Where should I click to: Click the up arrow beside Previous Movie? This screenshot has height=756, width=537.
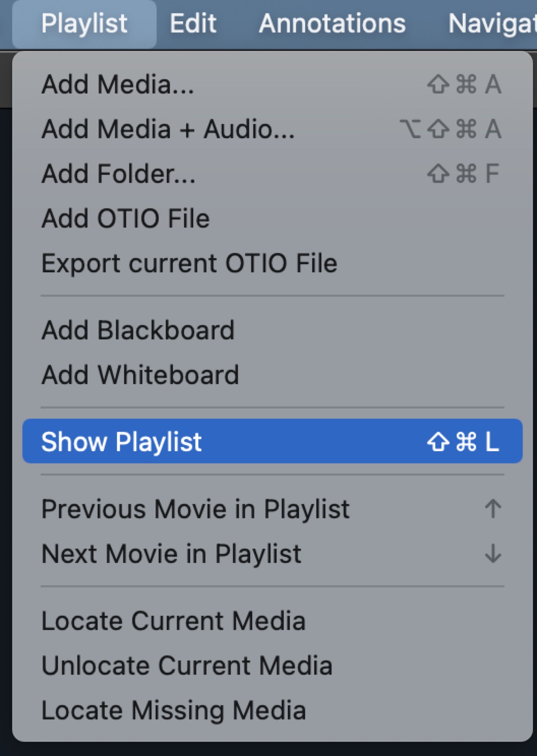(x=493, y=509)
